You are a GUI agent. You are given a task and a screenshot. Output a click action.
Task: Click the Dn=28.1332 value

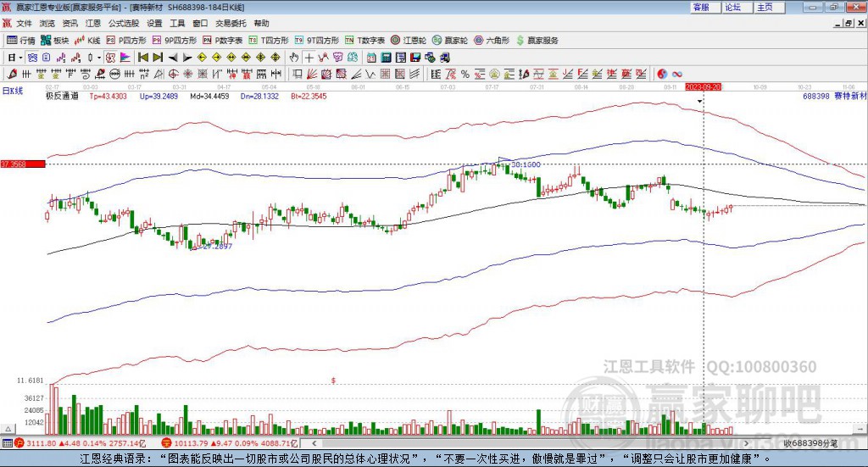259,97
